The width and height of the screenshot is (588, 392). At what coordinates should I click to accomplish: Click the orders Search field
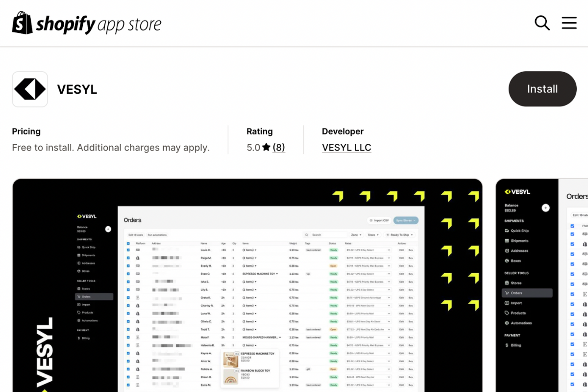pyautogui.click(x=325, y=235)
